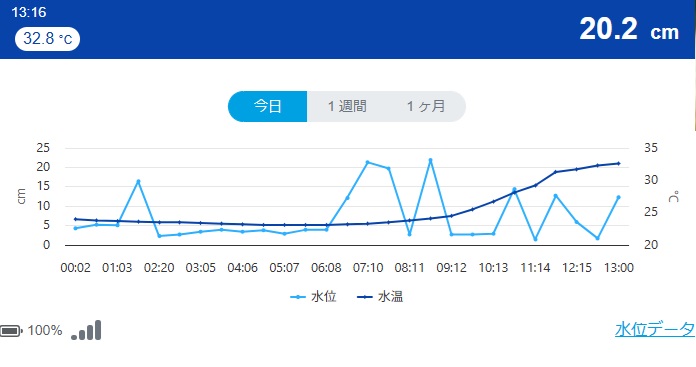Click the 100% battery percentage text
Viewport: 696px width, 367px height.
click(x=45, y=331)
